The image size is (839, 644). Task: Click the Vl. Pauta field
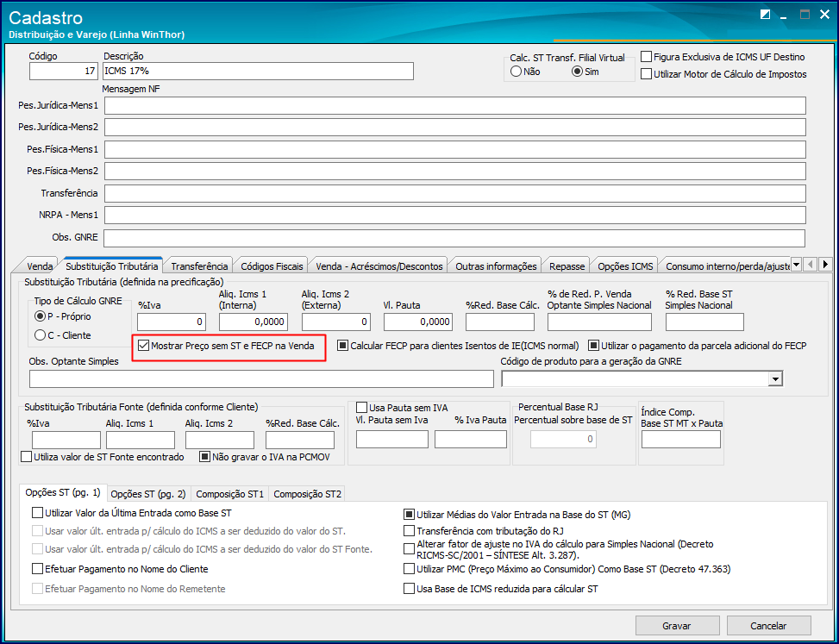[x=418, y=322]
